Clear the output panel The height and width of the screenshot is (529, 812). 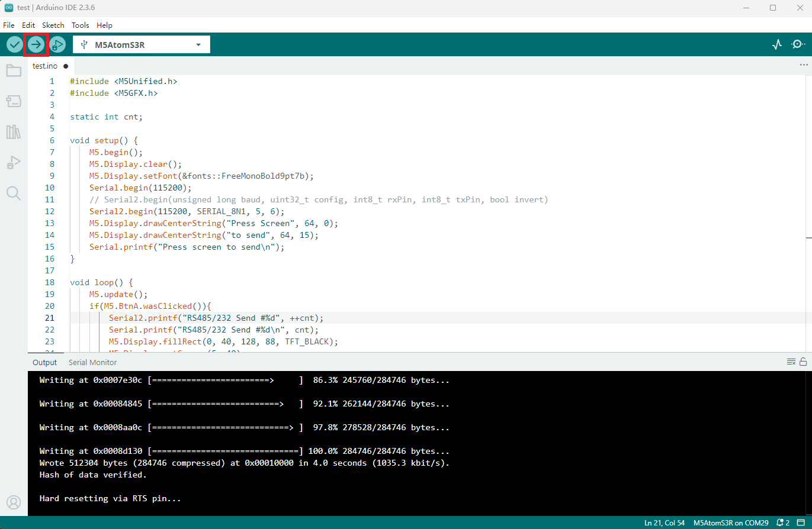pos(791,362)
